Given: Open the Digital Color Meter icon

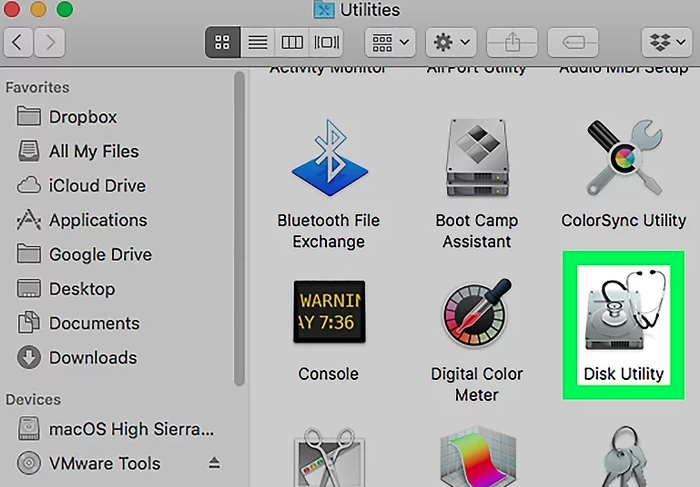Looking at the screenshot, I should tap(477, 311).
